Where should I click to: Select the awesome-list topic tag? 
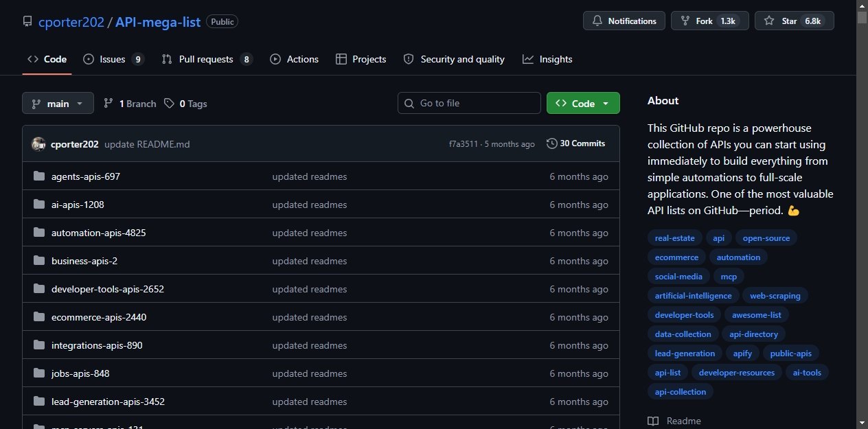click(x=757, y=315)
